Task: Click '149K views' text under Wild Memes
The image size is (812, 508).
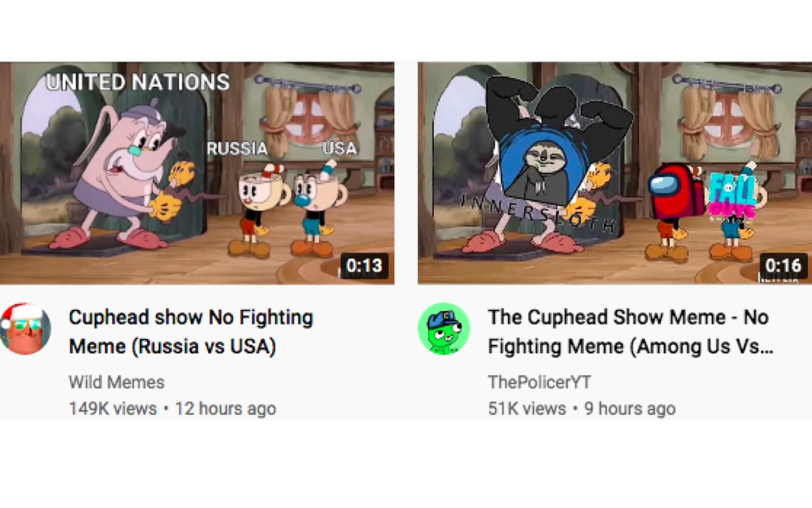Action: (113, 409)
